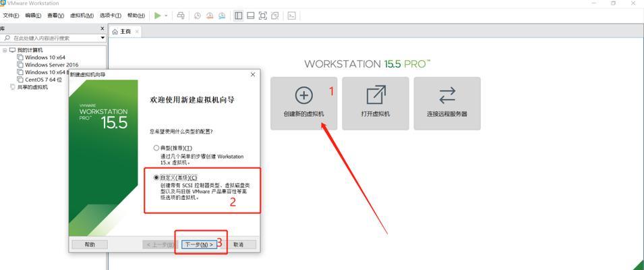Image resolution: width=644 pixels, height=270 pixels.
Task: Click the Take Snapshot clock icon
Action: (198, 16)
